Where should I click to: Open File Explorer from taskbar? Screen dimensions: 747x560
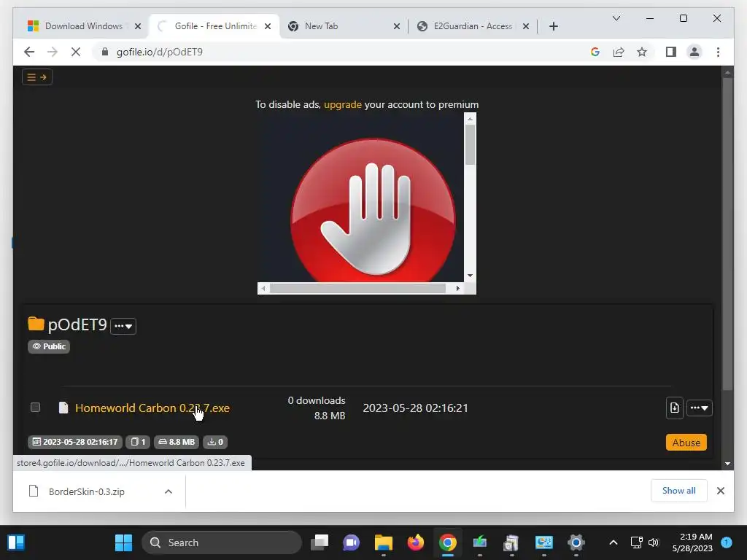click(x=383, y=542)
